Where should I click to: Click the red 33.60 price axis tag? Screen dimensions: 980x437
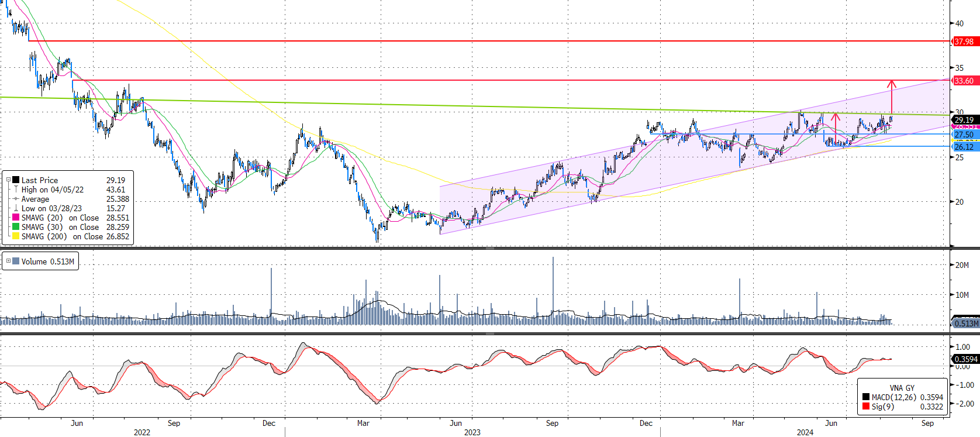coord(965,81)
